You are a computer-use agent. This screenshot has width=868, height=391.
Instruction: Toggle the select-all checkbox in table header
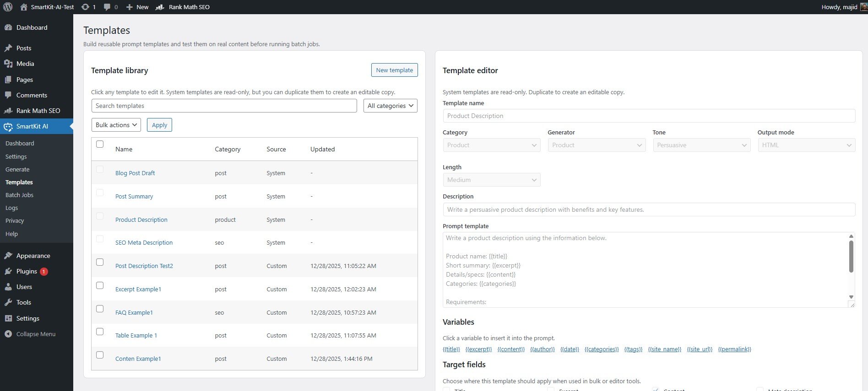(x=100, y=144)
